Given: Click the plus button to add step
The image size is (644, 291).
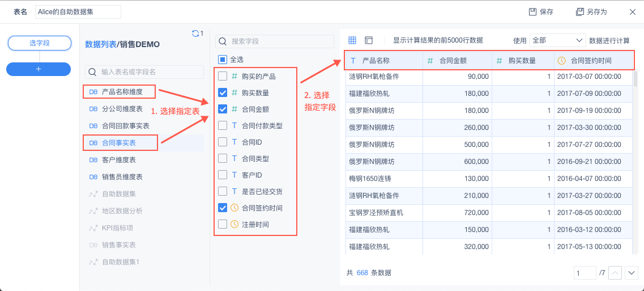Looking at the screenshot, I should pos(39,69).
